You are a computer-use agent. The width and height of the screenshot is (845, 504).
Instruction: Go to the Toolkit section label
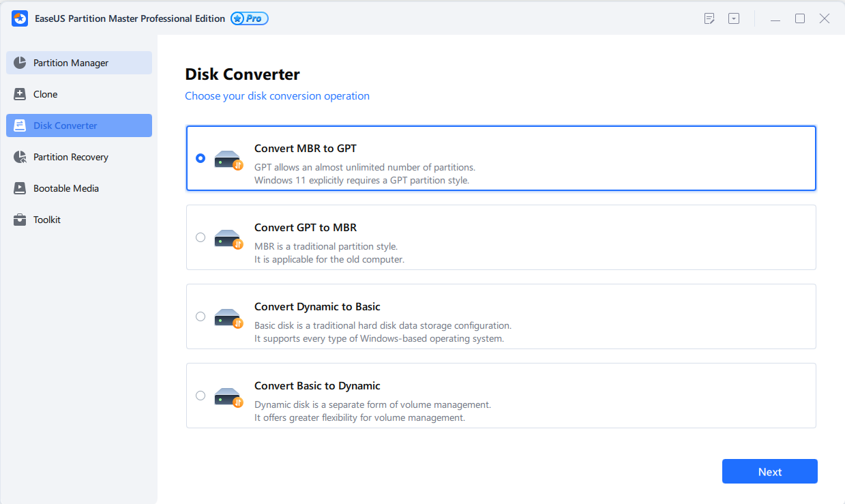tap(47, 220)
